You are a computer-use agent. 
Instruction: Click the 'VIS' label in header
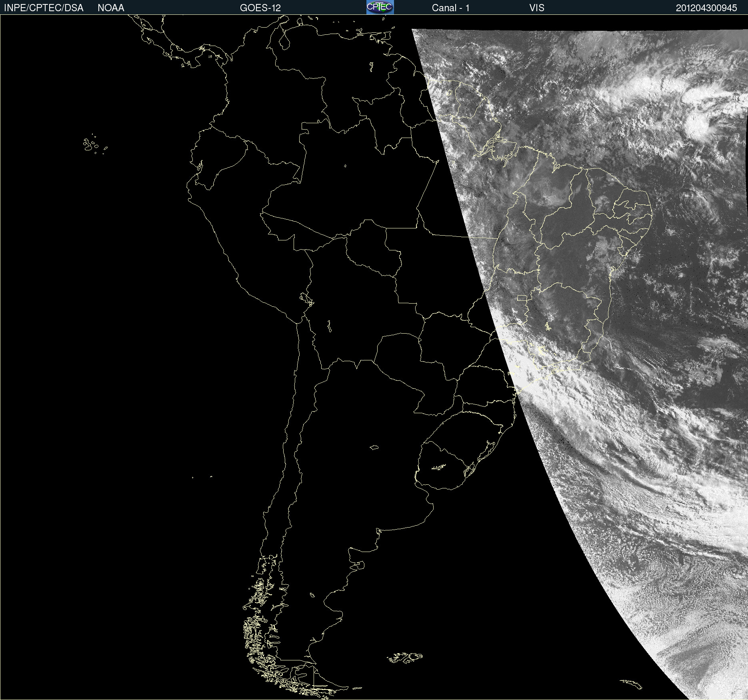537,8
